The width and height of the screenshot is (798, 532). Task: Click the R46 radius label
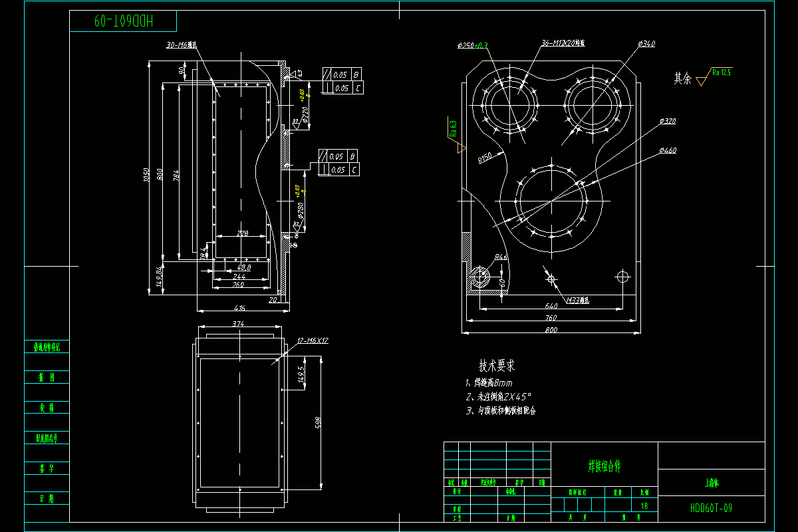(x=501, y=257)
